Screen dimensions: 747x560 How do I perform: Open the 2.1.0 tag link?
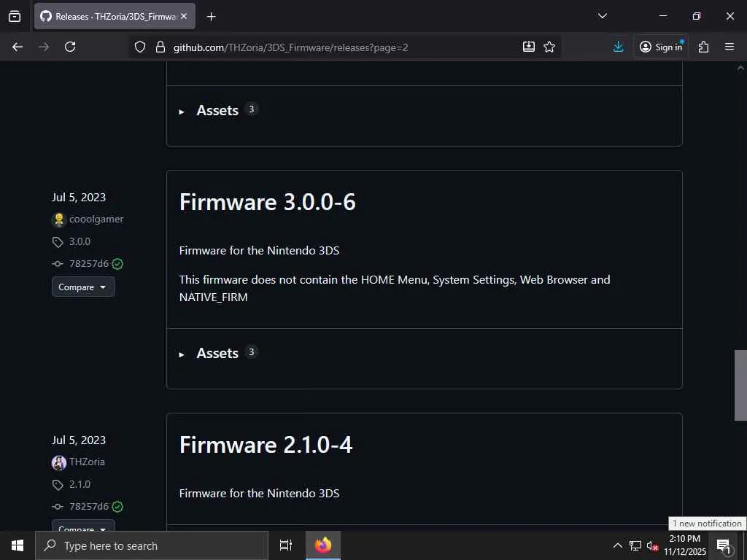click(x=80, y=484)
